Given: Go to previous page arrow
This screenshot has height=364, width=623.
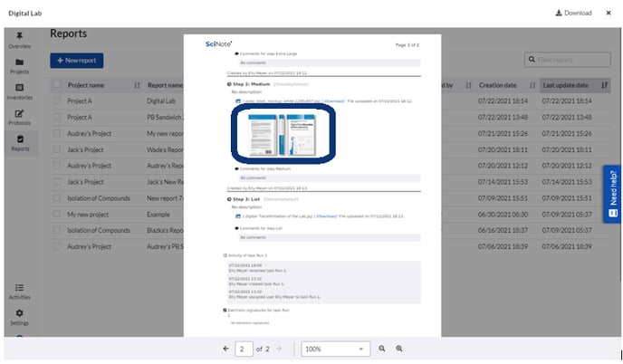Looking at the screenshot, I should click(225, 349).
